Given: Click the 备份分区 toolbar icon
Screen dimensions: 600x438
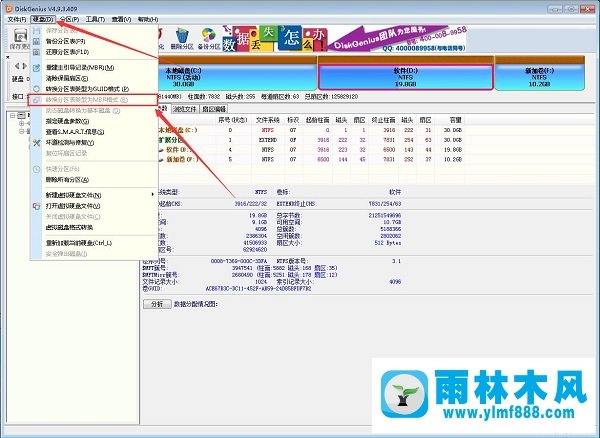Looking at the screenshot, I should 209,39.
